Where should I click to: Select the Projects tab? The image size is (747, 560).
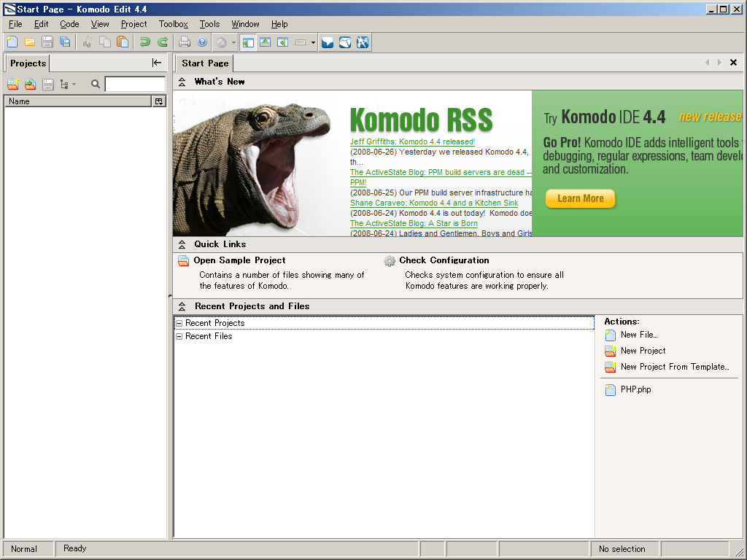(28, 63)
